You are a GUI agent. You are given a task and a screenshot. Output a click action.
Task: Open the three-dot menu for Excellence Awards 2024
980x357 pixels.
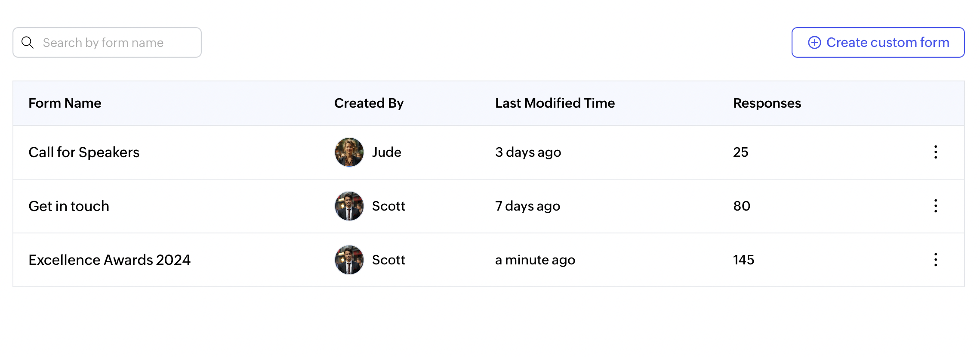click(x=935, y=260)
